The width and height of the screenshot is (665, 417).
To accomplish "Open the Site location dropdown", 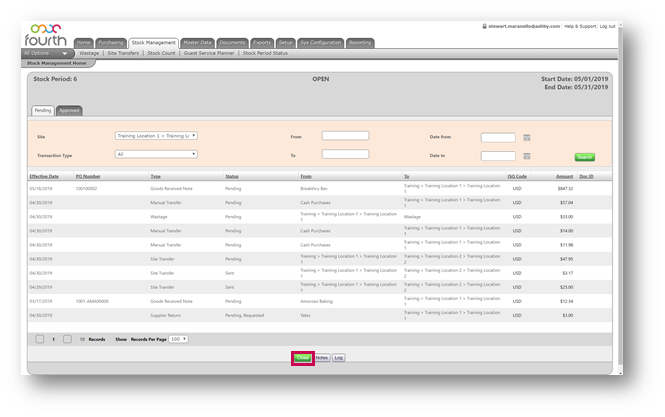I will 156,136.
